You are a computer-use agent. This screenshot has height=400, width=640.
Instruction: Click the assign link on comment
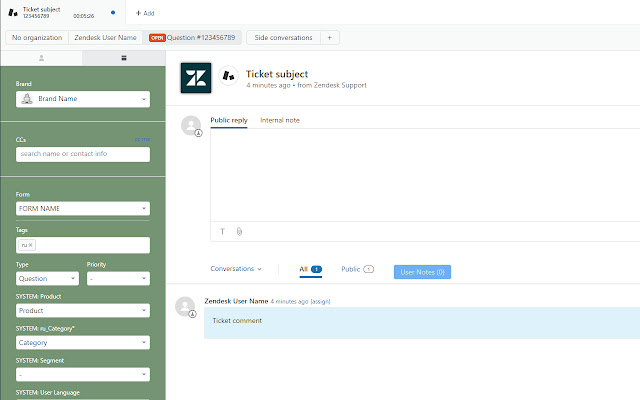click(x=320, y=302)
